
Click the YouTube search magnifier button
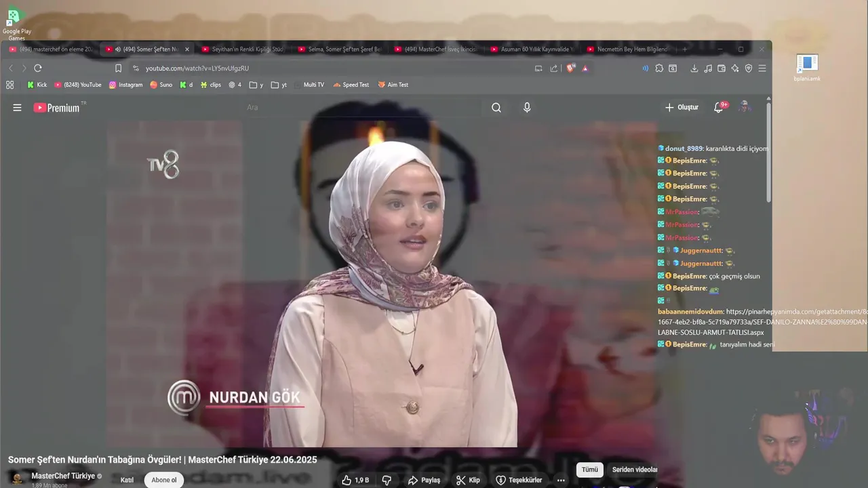(x=496, y=108)
